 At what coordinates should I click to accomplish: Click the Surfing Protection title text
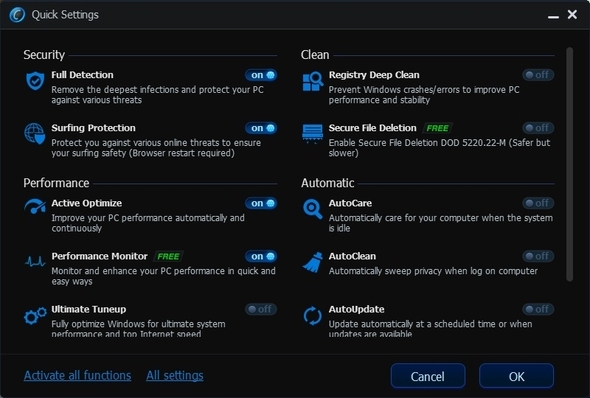point(93,128)
